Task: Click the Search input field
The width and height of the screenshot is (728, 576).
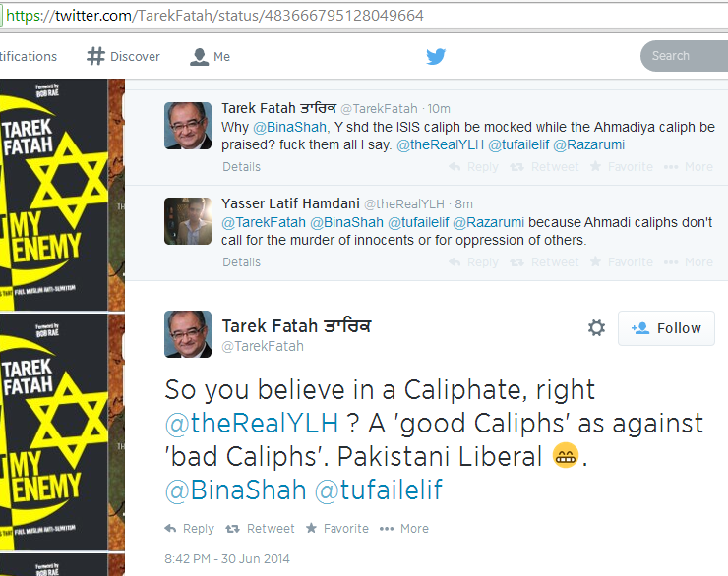Action: coord(685,56)
